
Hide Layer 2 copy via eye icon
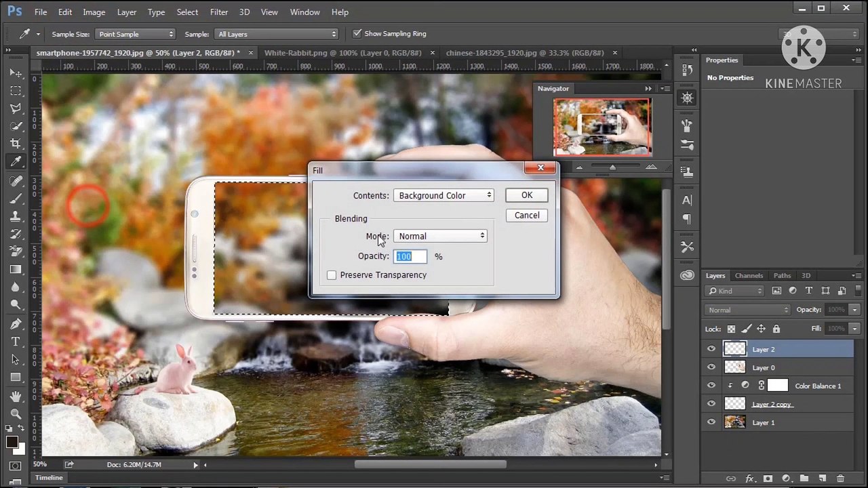[x=711, y=404]
